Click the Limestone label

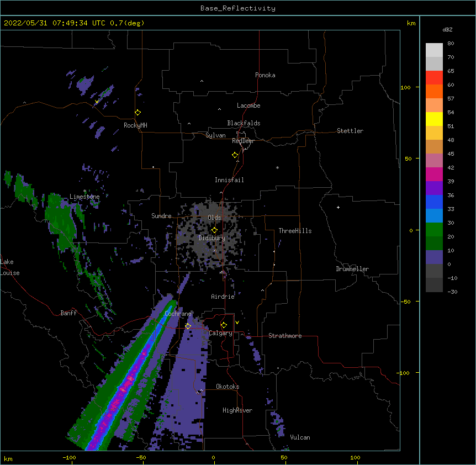84,197
